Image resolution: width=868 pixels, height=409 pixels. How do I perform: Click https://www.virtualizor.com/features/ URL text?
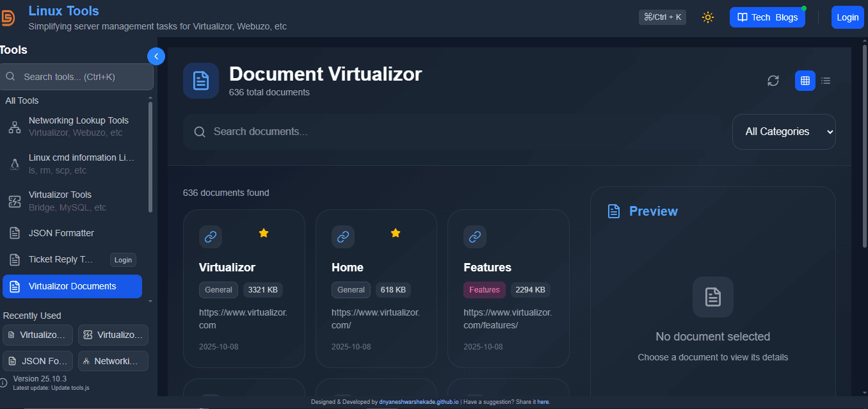coord(508,319)
